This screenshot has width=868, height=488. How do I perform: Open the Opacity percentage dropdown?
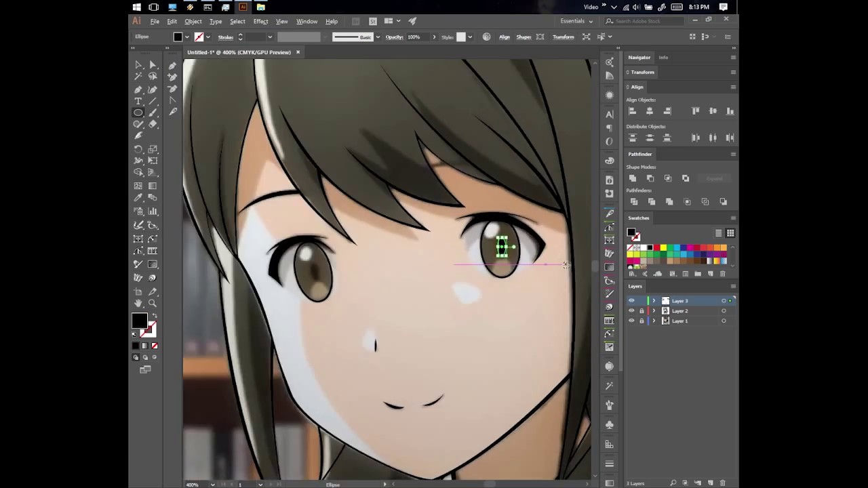[434, 37]
